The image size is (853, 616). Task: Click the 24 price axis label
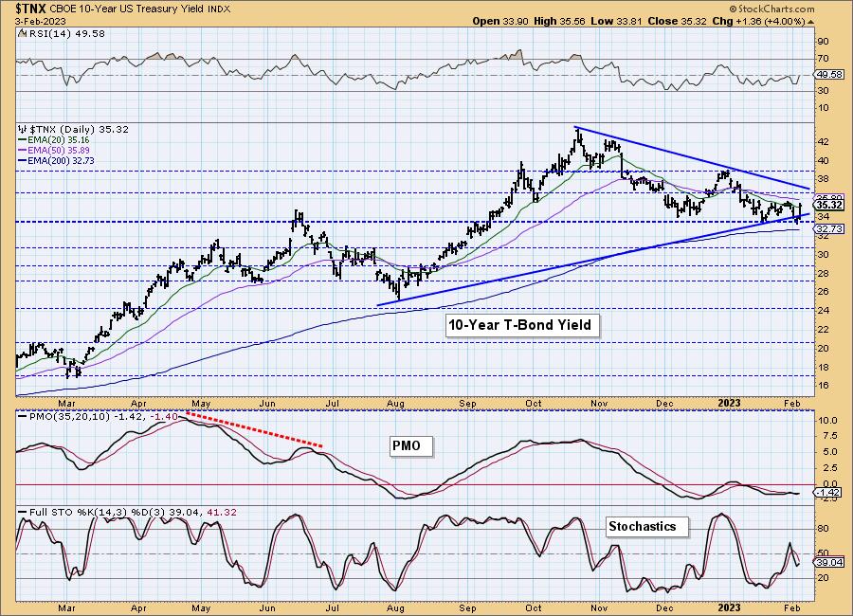coord(823,311)
